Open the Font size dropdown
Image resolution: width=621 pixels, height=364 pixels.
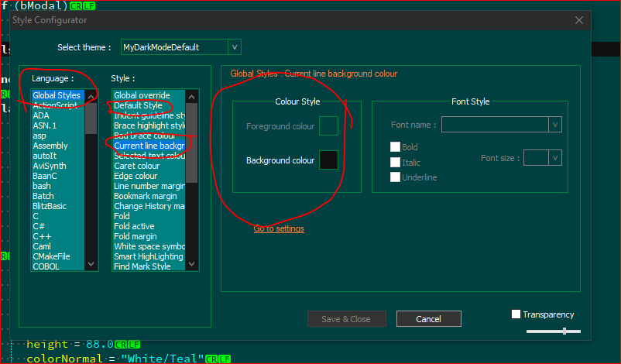555,158
